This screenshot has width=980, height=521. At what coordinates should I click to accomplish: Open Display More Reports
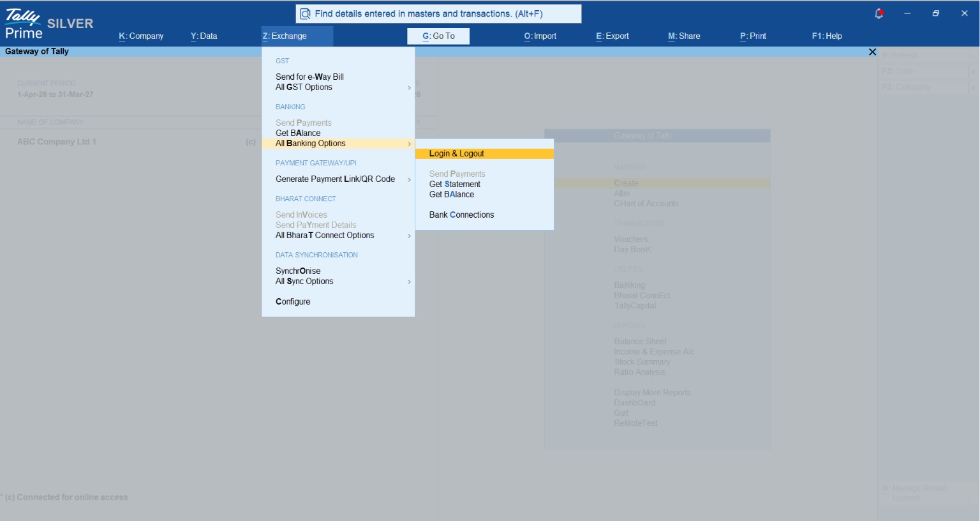point(652,393)
